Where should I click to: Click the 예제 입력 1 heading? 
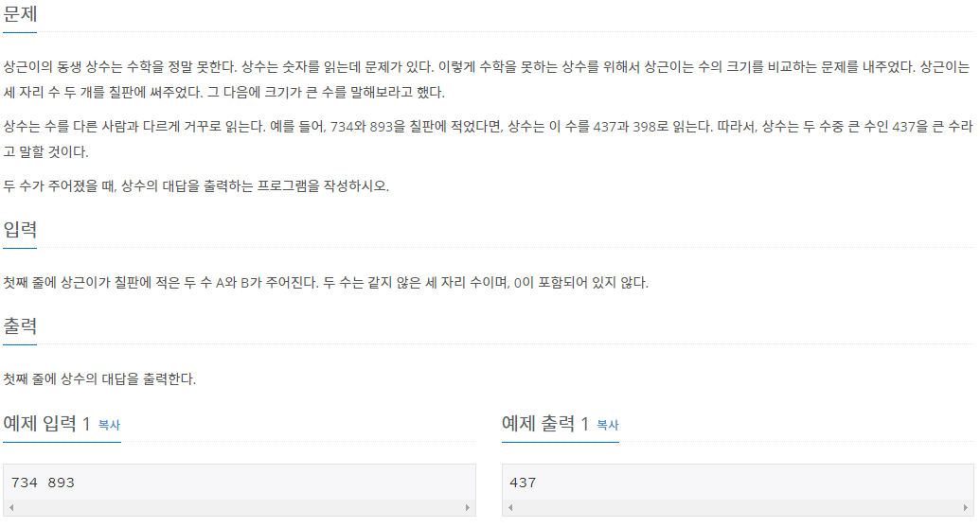[x=47, y=424]
